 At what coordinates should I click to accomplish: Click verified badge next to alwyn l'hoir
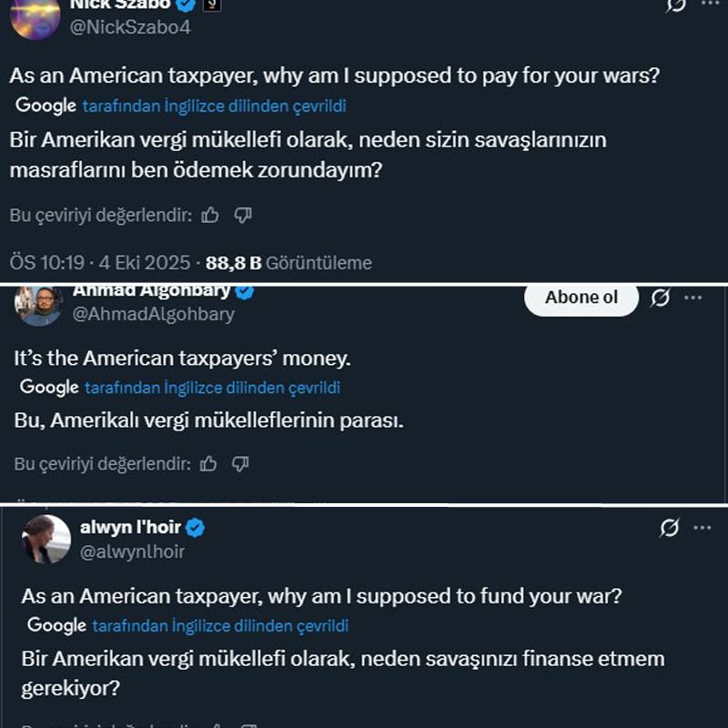click(x=195, y=527)
